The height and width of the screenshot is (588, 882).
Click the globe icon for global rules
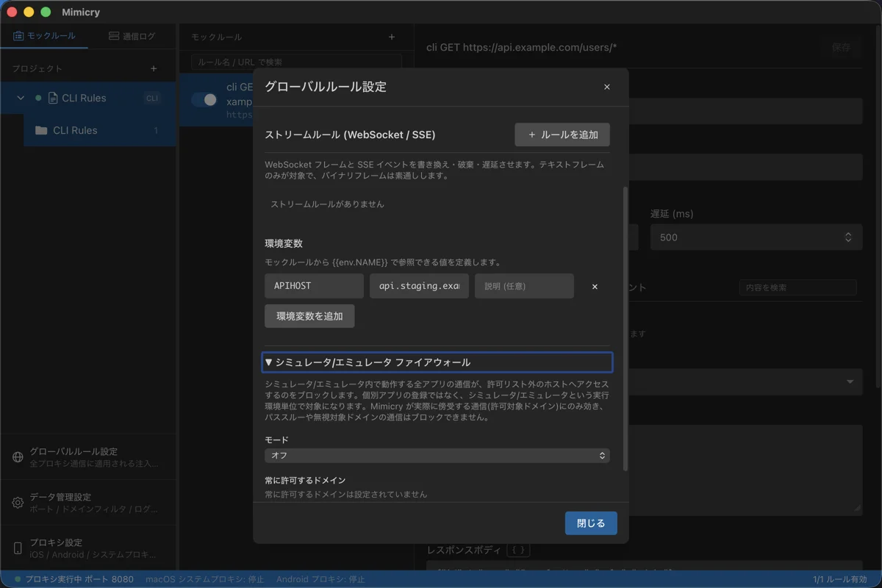(x=18, y=457)
